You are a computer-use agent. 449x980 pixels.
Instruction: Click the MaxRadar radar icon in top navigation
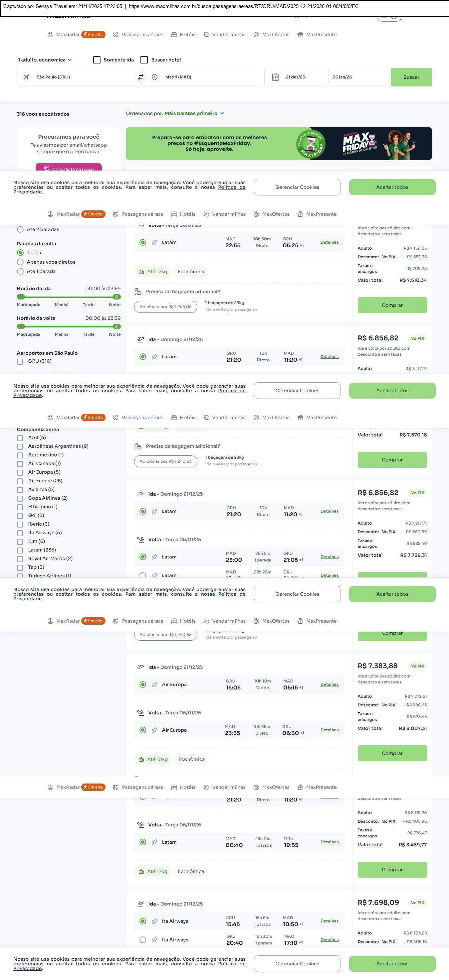click(x=50, y=35)
